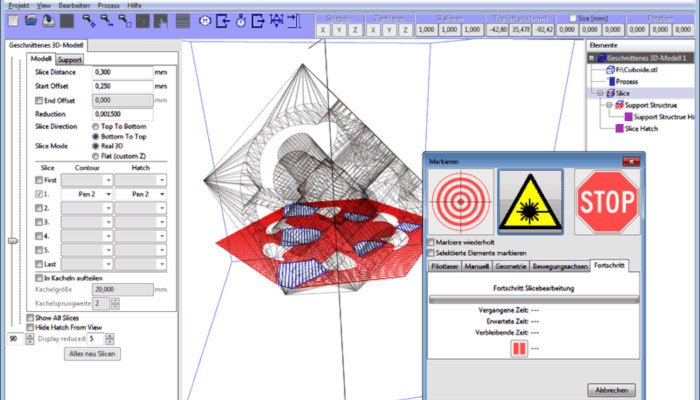This screenshot has height=400, width=700.
Task: Select the Real 3D slice mode
Action: click(x=96, y=146)
